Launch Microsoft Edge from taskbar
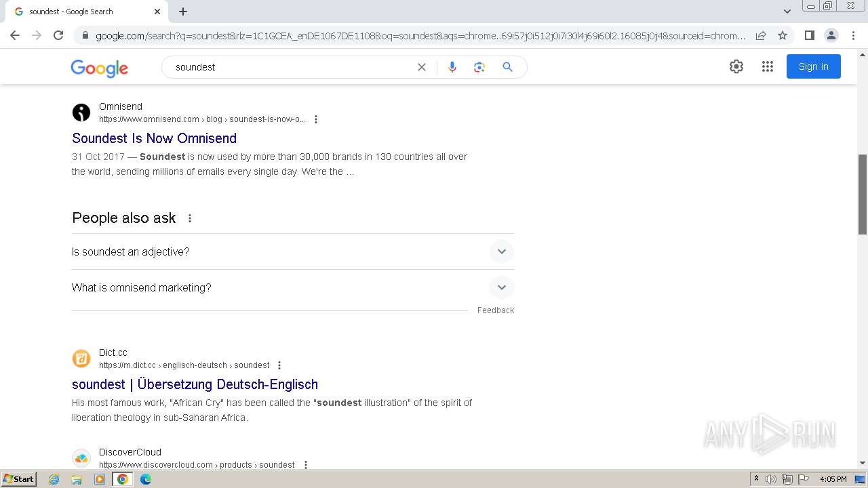Viewport: 868px width, 488px height. pos(146,479)
